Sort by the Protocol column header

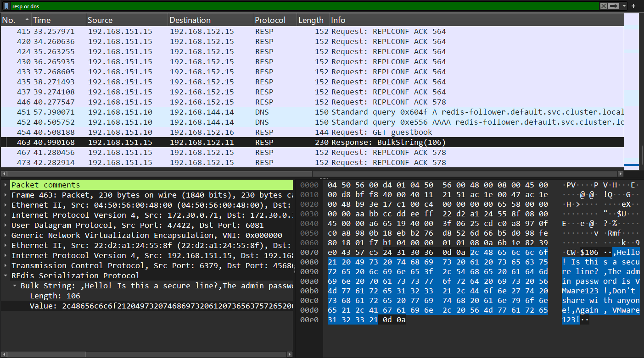(x=274, y=20)
